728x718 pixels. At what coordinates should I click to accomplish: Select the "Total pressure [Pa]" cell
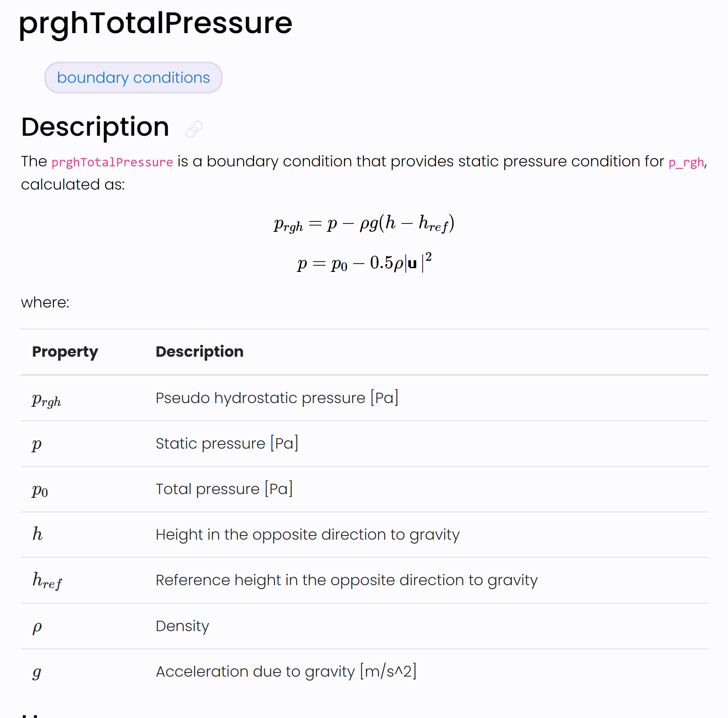click(x=224, y=489)
